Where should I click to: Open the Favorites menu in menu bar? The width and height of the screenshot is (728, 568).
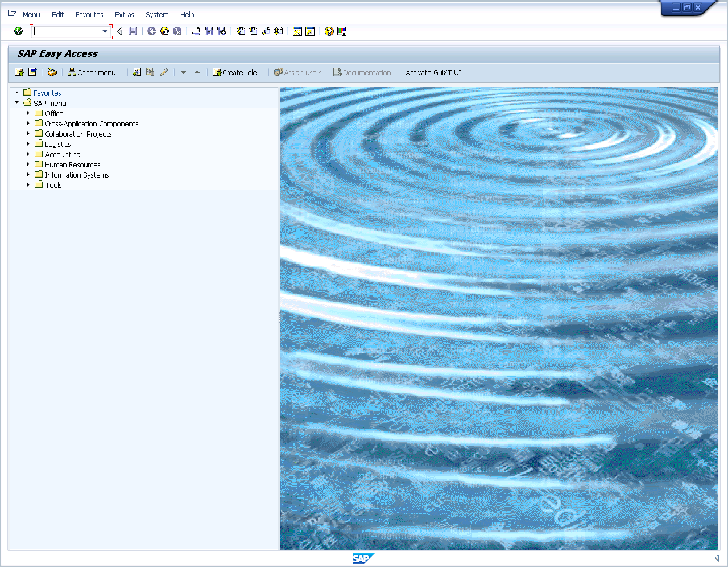89,15
